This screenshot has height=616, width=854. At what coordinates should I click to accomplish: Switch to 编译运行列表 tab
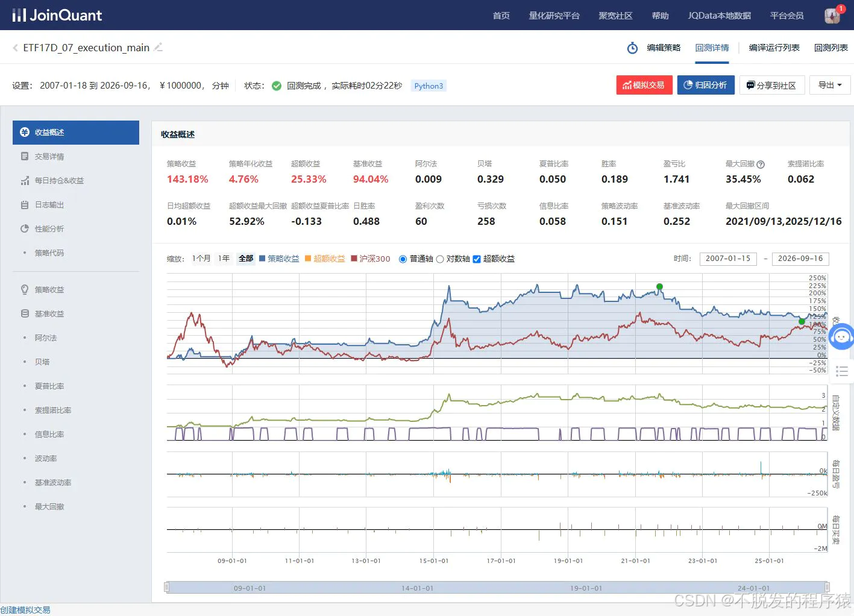[774, 48]
